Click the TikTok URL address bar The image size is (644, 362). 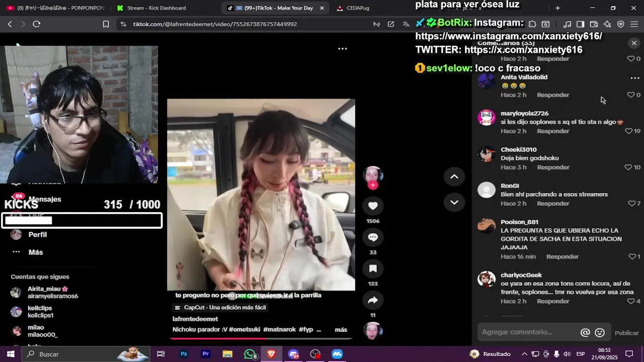[x=215, y=24]
